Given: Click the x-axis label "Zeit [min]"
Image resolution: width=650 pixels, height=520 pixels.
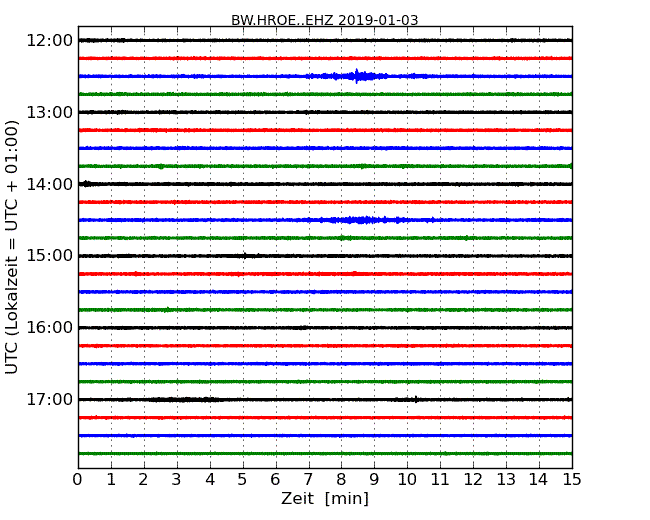Looking at the screenshot, I should pyautogui.click(x=325, y=498).
